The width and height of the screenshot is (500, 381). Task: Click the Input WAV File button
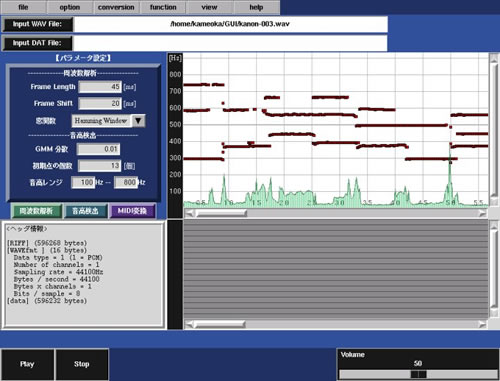pyautogui.click(x=37, y=24)
